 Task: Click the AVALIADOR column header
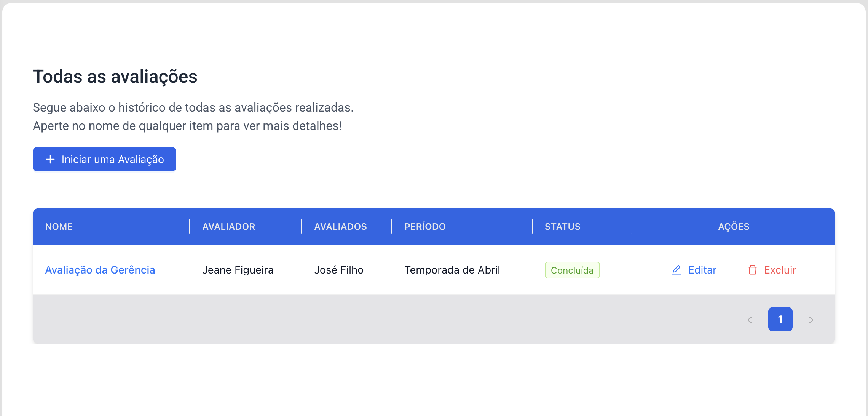click(x=246, y=226)
